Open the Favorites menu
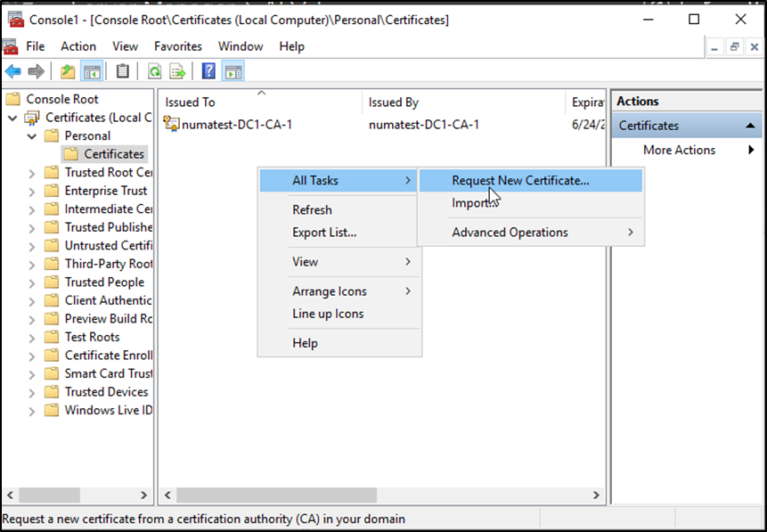Image resolution: width=767 pixels, height=532 pixels. (178, 46)
